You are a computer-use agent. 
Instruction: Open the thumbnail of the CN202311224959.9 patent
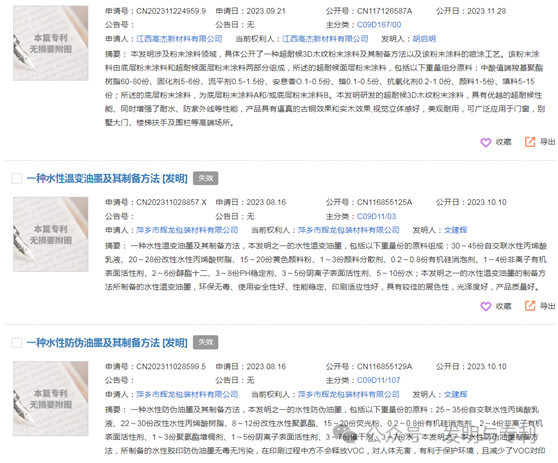51,43
